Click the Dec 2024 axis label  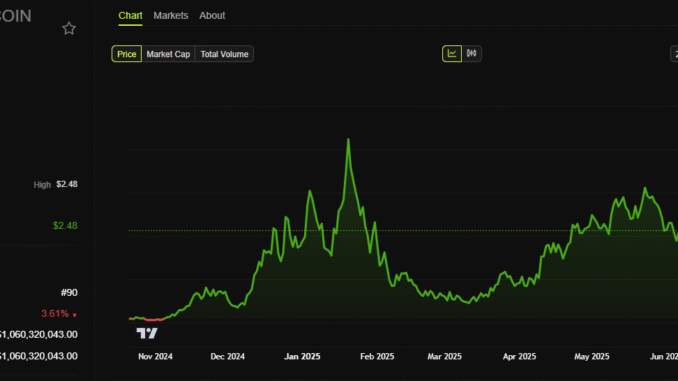tap(227, 356)
